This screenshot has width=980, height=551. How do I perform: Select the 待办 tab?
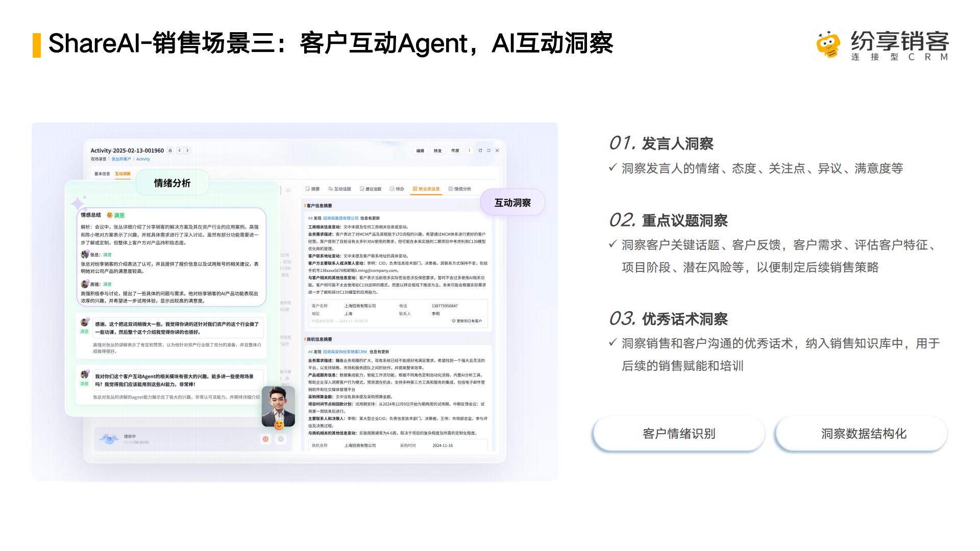click(397, 189)
